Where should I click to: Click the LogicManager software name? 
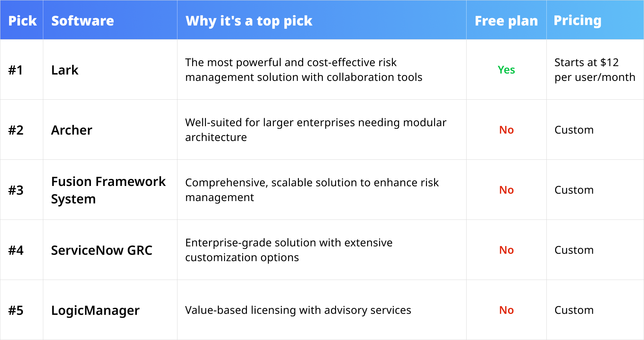pyautogui.click(x=95, y=310)
